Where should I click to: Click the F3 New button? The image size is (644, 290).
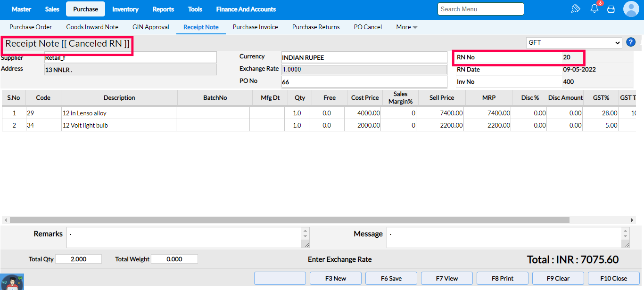pos(336,278)
